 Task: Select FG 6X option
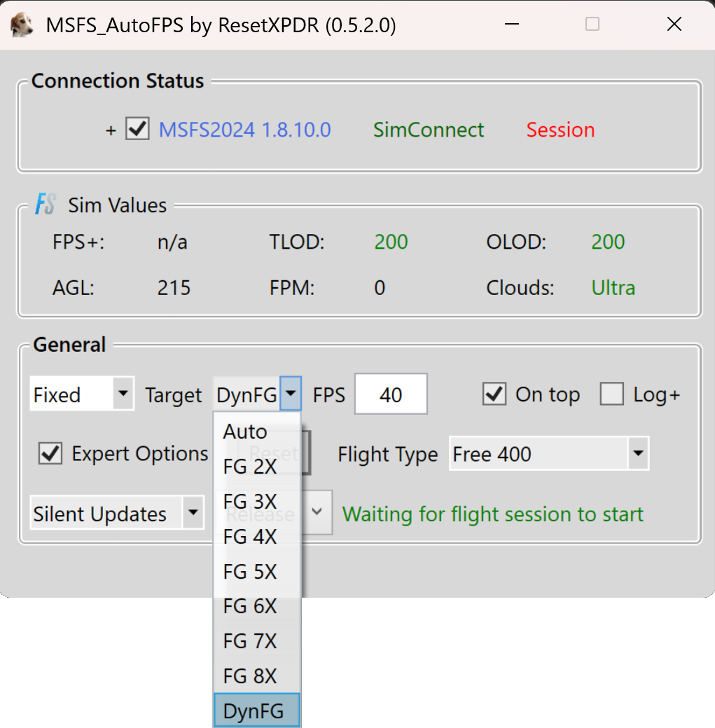coord(257,606)
